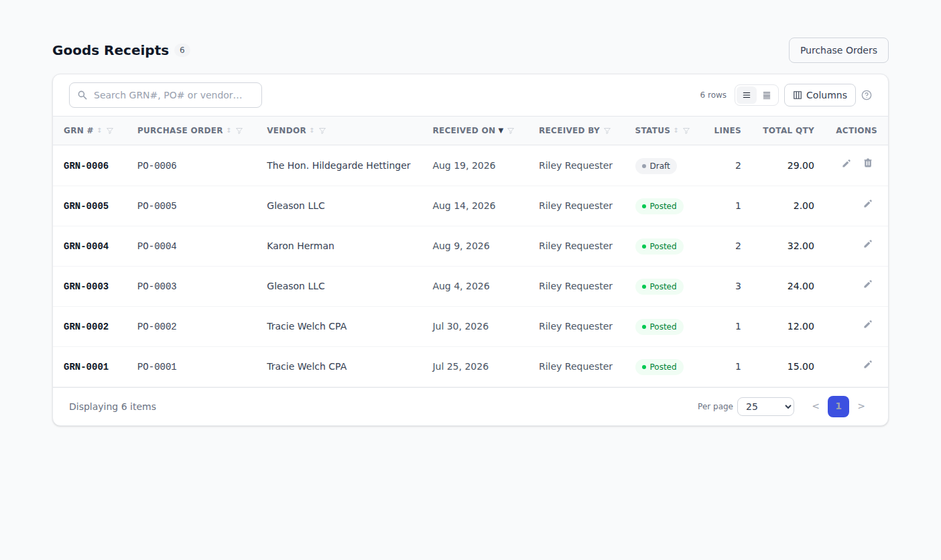Open the Purchase Order column filter funnel
Image resolution: width=941 pixels, height=560 pixels.
(239, 131)
